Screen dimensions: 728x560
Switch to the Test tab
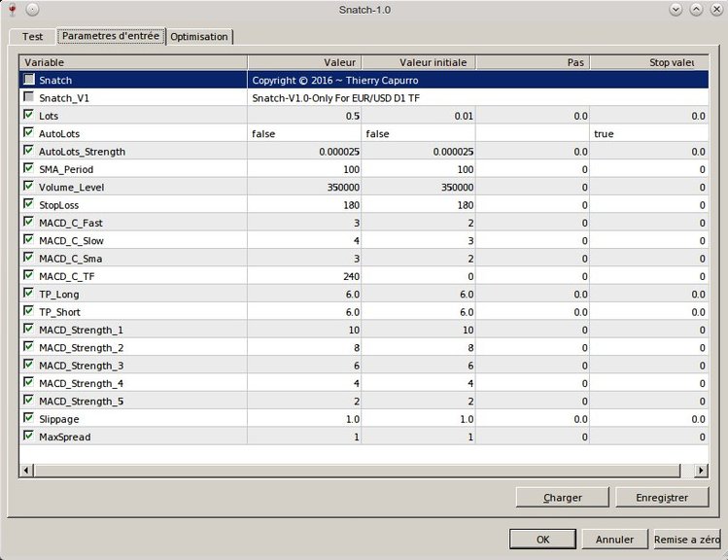click(32, 37)
